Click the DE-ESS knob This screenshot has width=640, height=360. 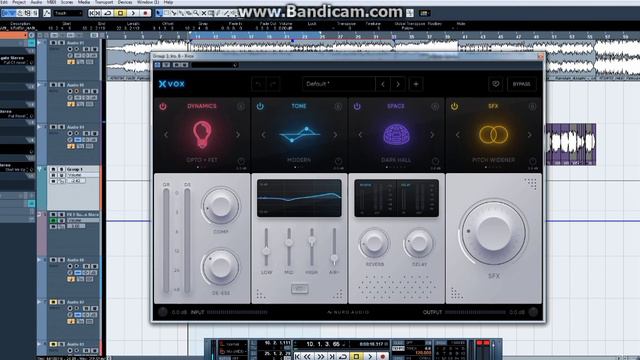[220, 267]
